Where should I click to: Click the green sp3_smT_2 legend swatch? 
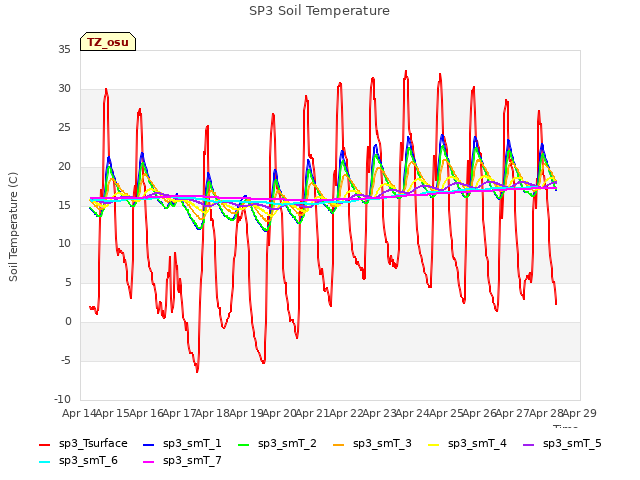click(244, 444)
